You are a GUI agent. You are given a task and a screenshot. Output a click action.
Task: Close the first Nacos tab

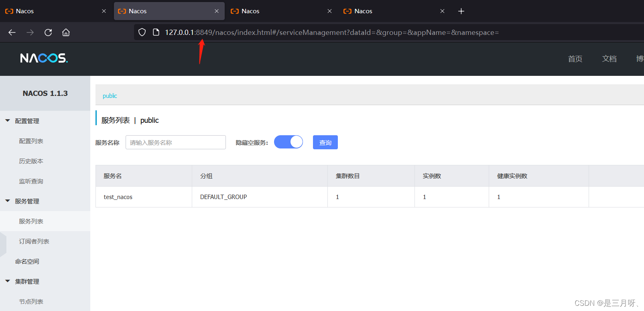pos(104,11)
